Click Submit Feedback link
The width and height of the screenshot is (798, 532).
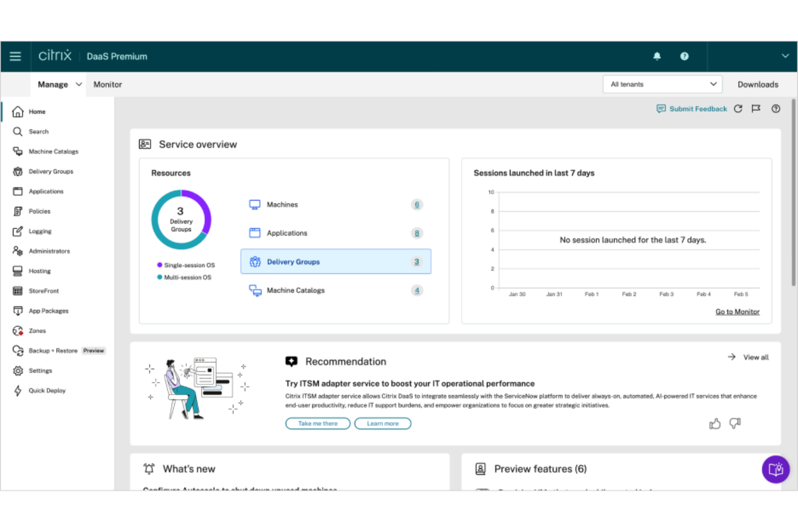pos(692,109)
